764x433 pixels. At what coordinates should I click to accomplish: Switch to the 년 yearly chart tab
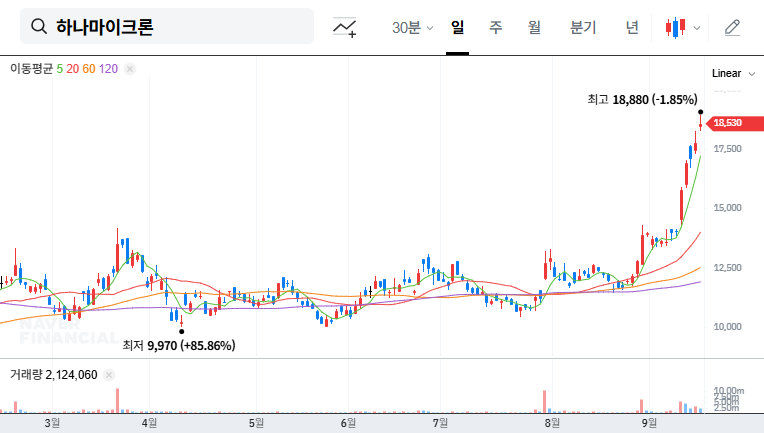pyautogui.click(x=632, y=27)
